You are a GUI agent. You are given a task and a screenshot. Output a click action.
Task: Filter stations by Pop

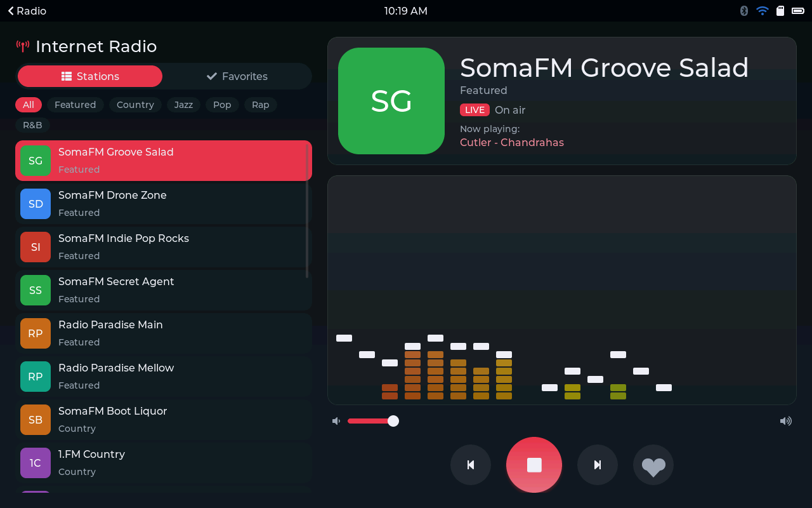[222, 105]
